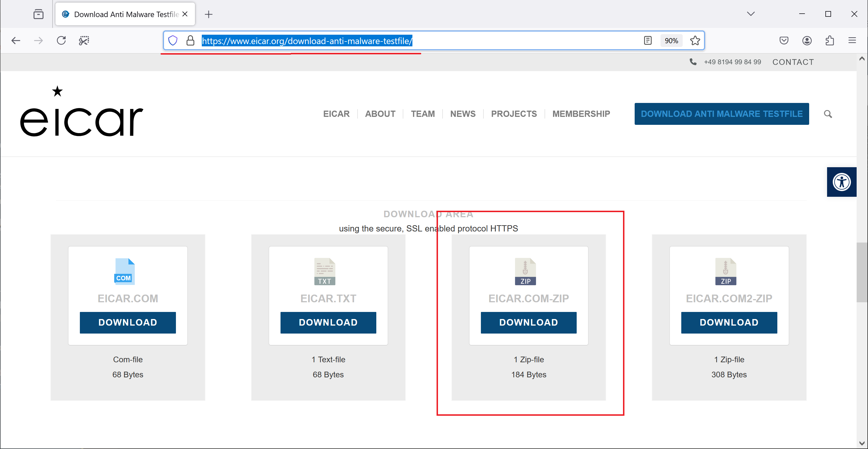Screen dimensions: 868x449
Task: Open the accessibility tools widget icon
Action: coord(841,182)
